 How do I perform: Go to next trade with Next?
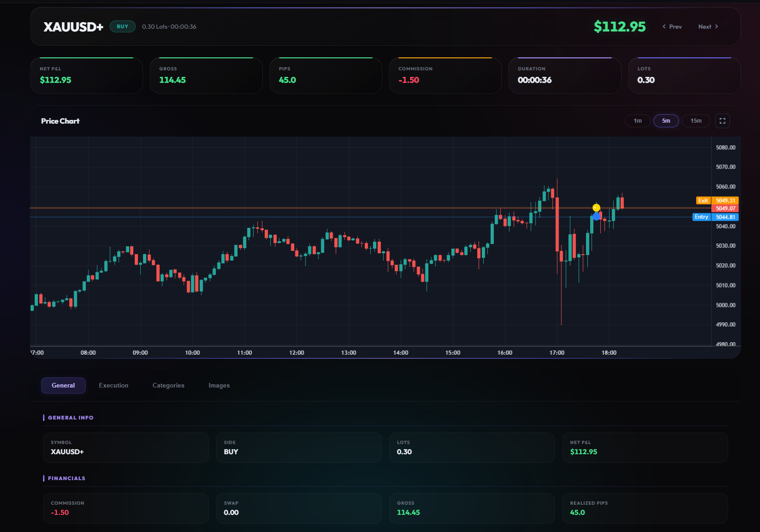(x=708, y=27)
